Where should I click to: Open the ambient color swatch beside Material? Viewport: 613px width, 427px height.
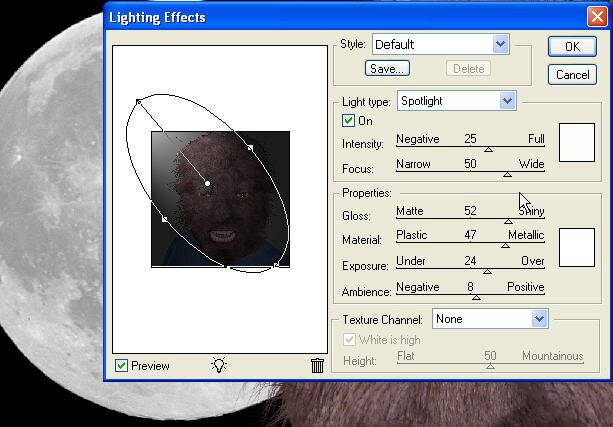pyautogui.click(x=577, y=248)
